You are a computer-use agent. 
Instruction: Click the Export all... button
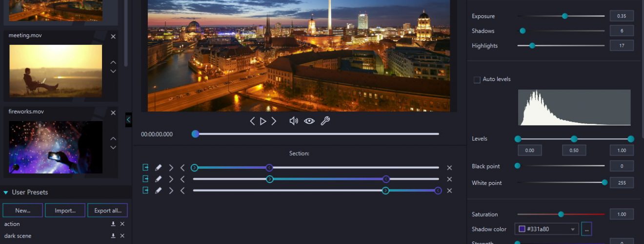pos(107,210)
